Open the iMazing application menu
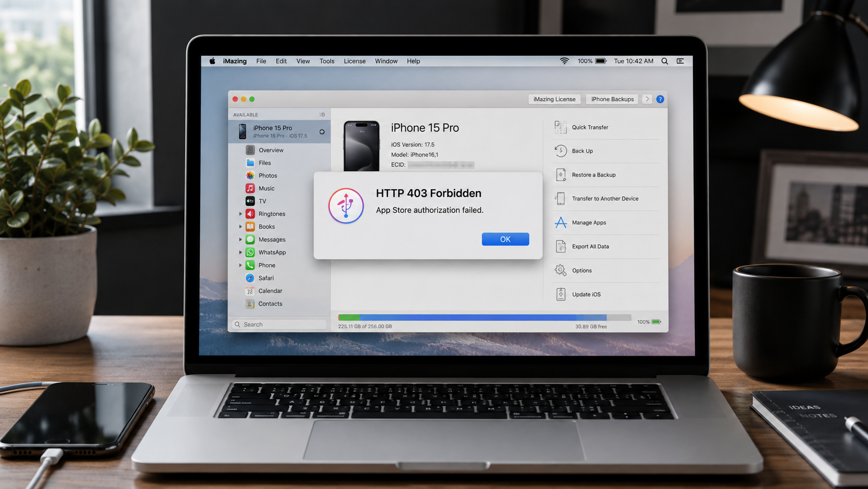The height and width of the screenshot is (489, 868). point(235,61)
